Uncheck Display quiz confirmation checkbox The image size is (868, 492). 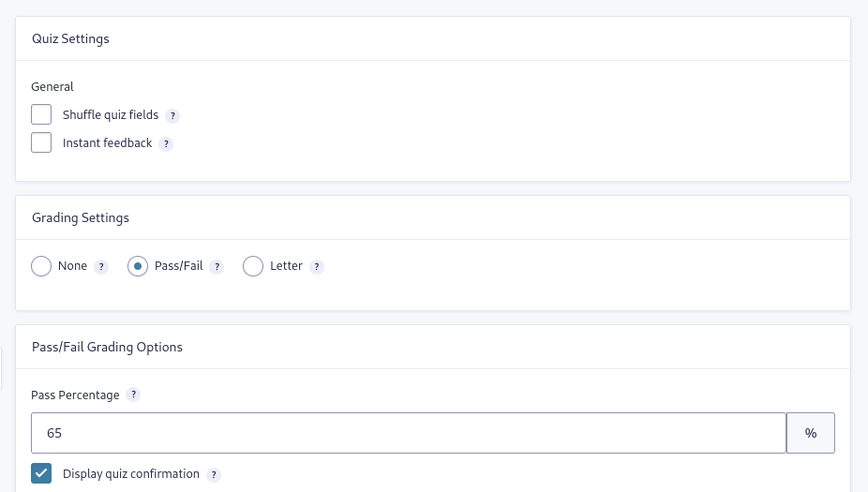(x=41, y=473)
